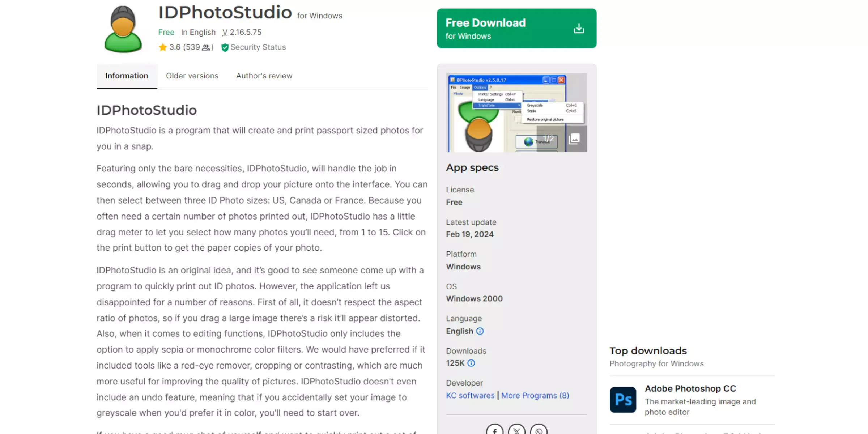Click the In English language label
Image resolution: width=868 pixels, height=434 pixels.
pos(198,32)
